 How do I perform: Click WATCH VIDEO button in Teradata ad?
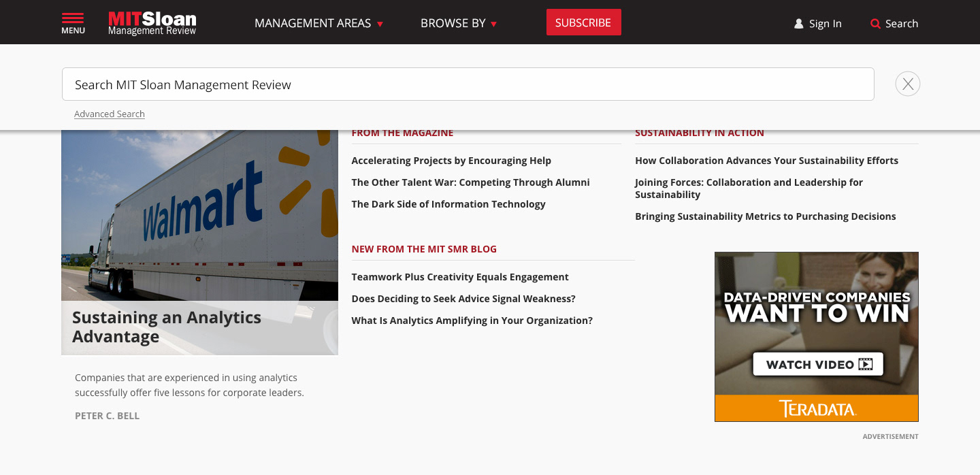(818, 364)
